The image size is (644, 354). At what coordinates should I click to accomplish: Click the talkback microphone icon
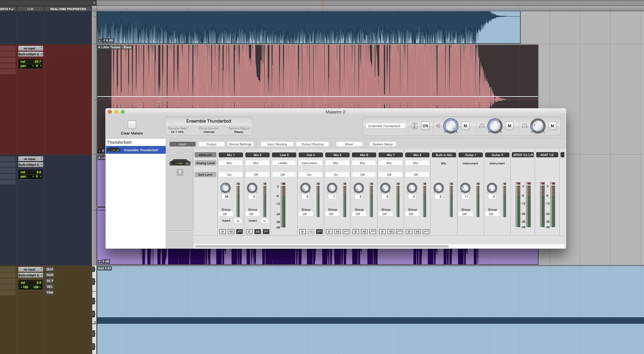pos(414,126)
